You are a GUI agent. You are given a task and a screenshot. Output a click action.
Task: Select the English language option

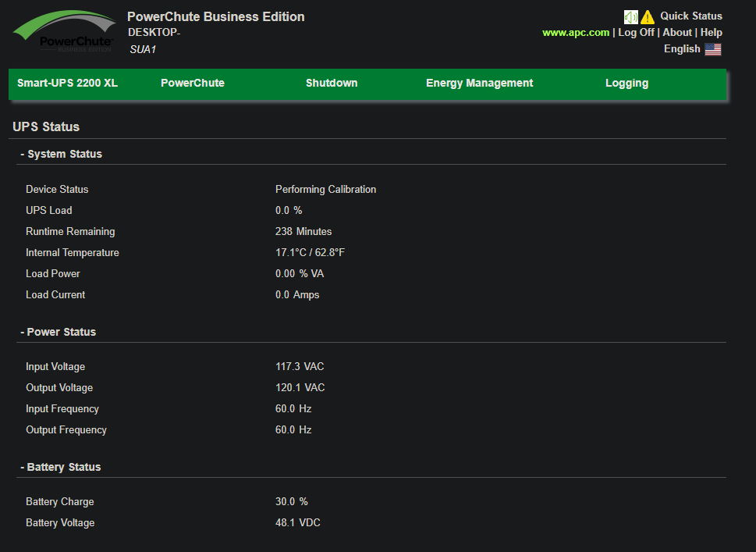pos(681,49)
